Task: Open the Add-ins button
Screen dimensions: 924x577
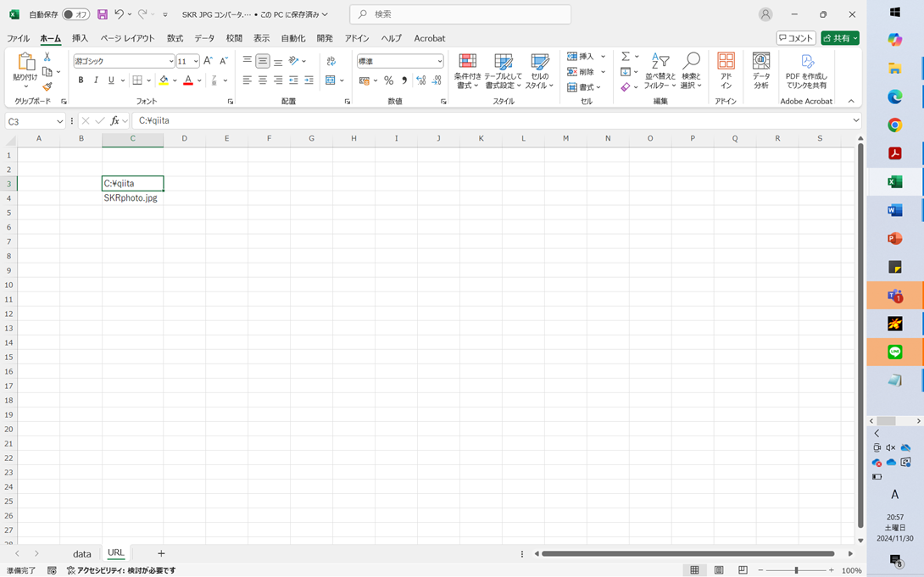Action: pos(726,70)
